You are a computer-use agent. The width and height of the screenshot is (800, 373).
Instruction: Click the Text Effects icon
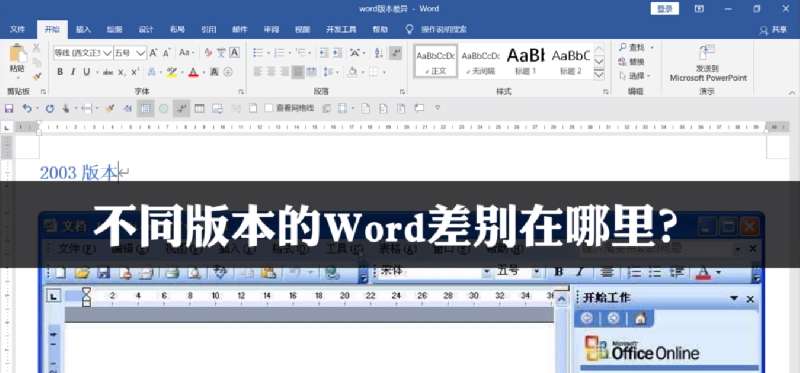point(152,72)
